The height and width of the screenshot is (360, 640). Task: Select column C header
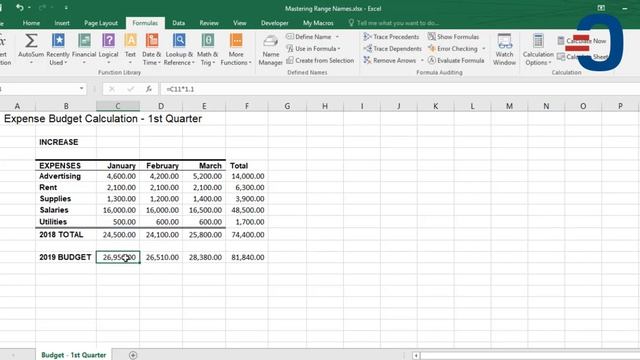(118, 106)
